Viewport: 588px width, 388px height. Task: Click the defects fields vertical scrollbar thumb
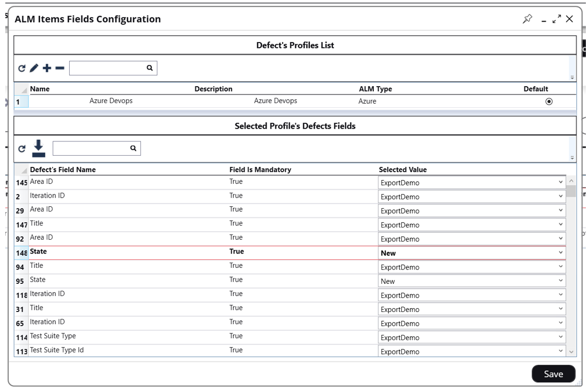tap(571, 191)
